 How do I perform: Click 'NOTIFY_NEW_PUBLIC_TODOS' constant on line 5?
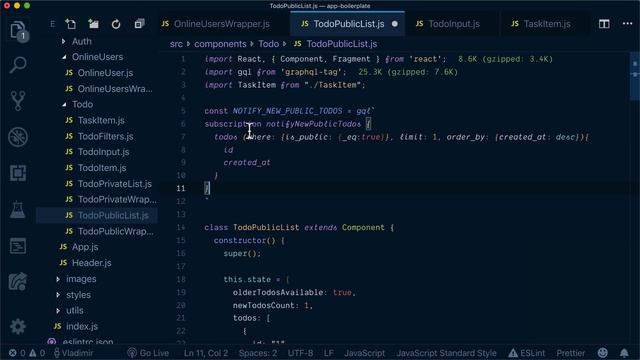click(287, 111)
